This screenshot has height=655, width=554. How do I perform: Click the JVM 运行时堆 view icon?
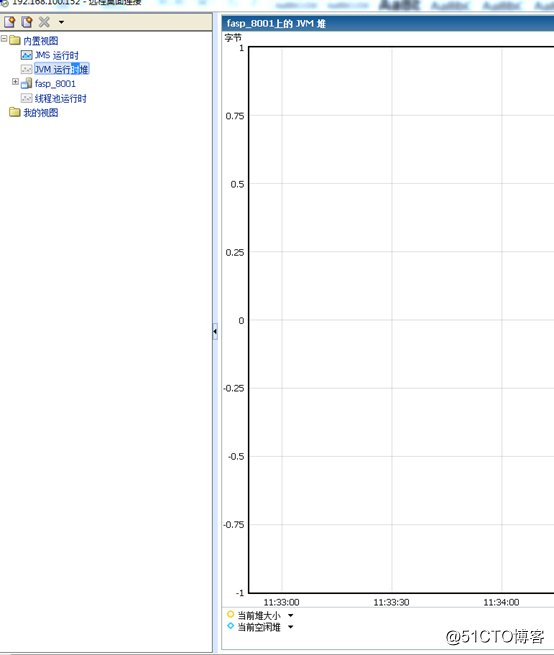(x=26, y=69)
